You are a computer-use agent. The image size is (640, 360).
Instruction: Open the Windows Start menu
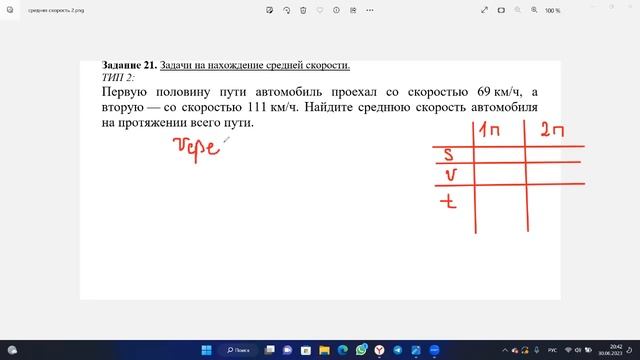pos(207,350)
